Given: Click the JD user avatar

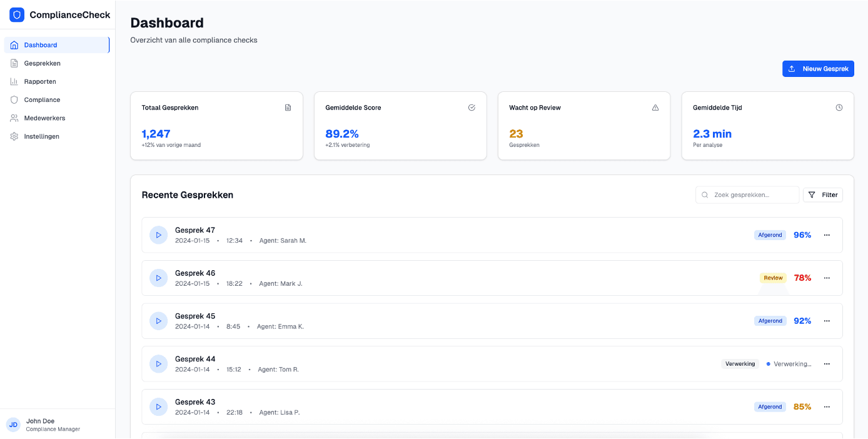Looking at the screenshot, I should 13,425.
